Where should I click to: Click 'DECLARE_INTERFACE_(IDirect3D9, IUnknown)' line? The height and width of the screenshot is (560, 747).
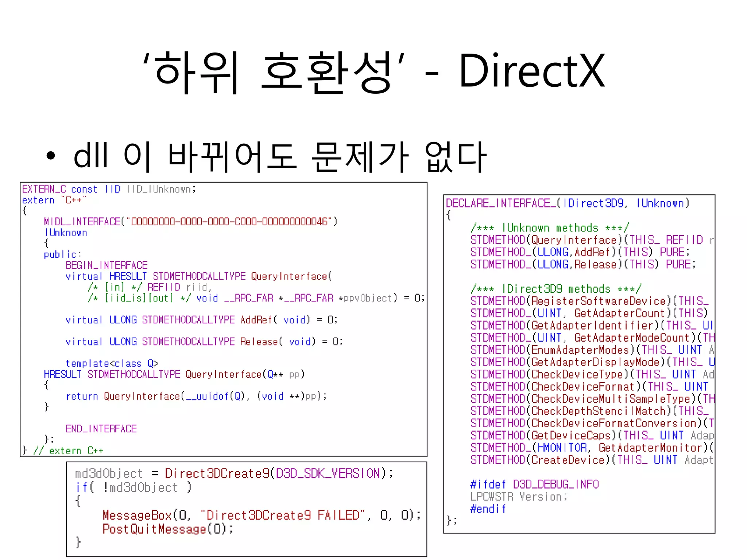pyautogui.click(x=568, y=203)
